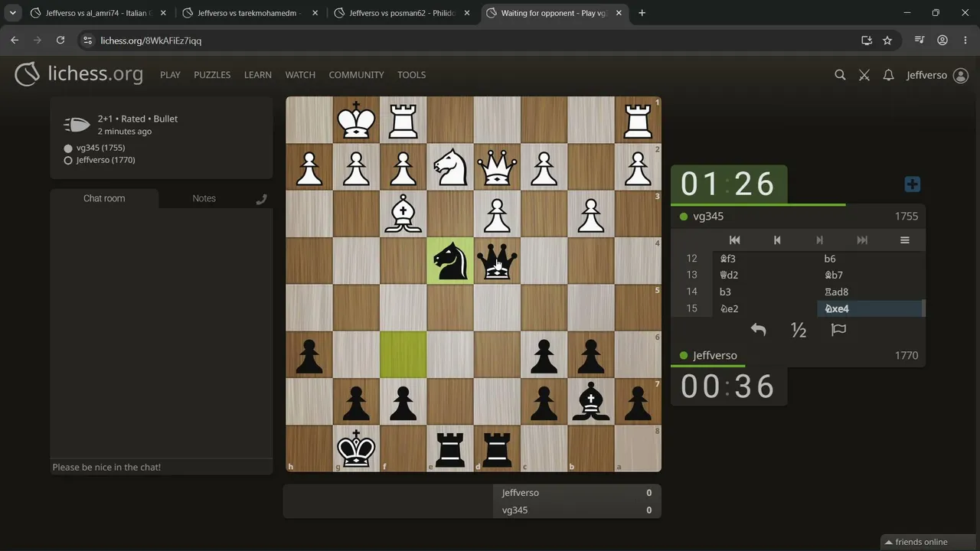The height and width of the screenshot is (551, 980).
Task: Click the browser address bar URL
Action: click(151, 41)
